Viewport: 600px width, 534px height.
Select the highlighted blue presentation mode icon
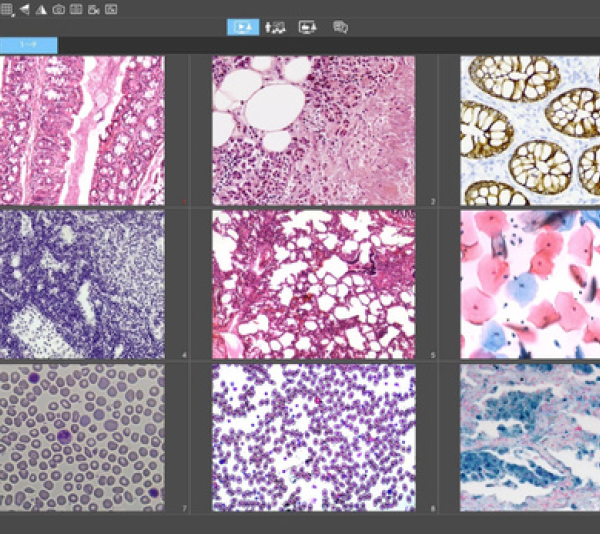pyautogui.click(x=241, y=27)
